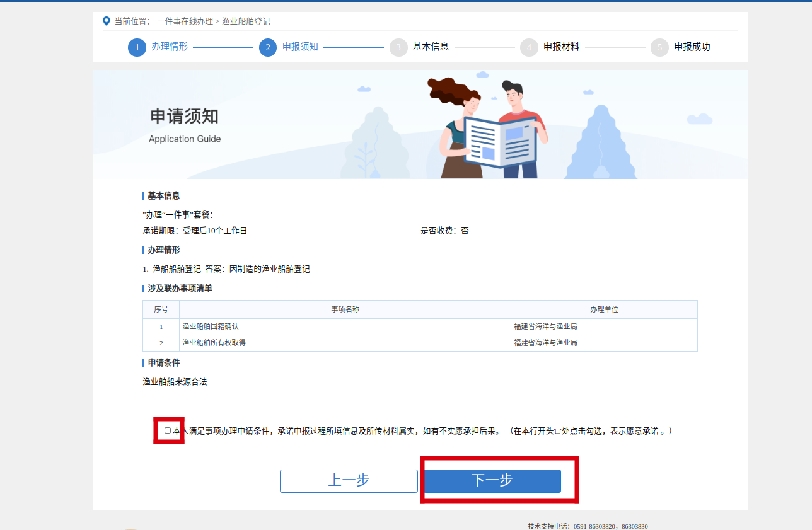Select step circle 5 申报成功
The image size is (812, 530).
tap(659, 47)
